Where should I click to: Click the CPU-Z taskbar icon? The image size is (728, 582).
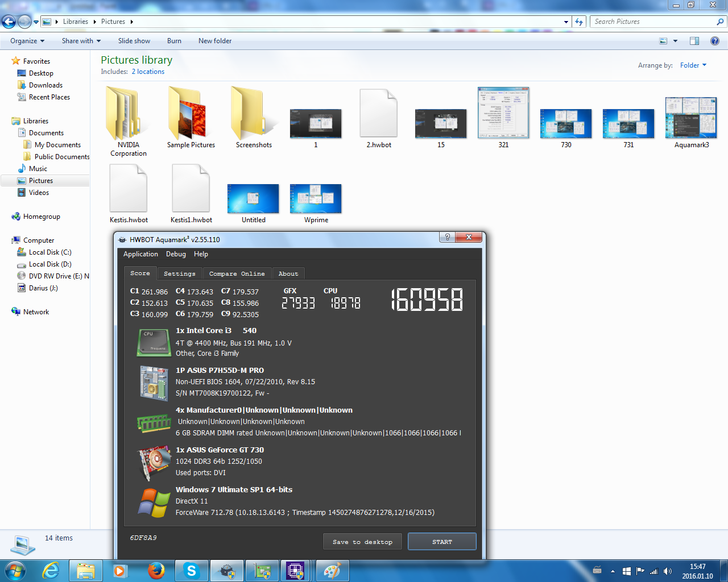(x=296, y=571)
